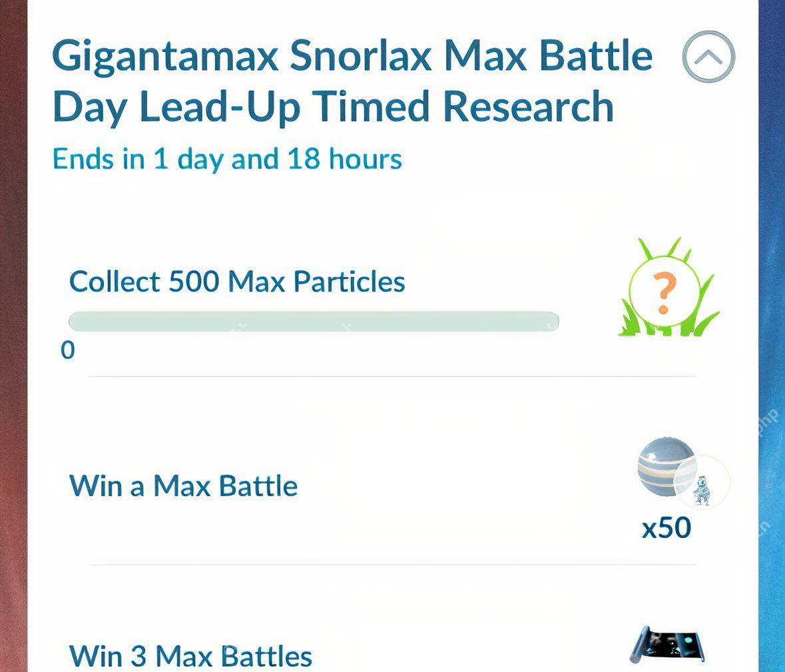Tap the 0 progress counter
Viewport: 785px width, 672px height.
click(69, 349)
